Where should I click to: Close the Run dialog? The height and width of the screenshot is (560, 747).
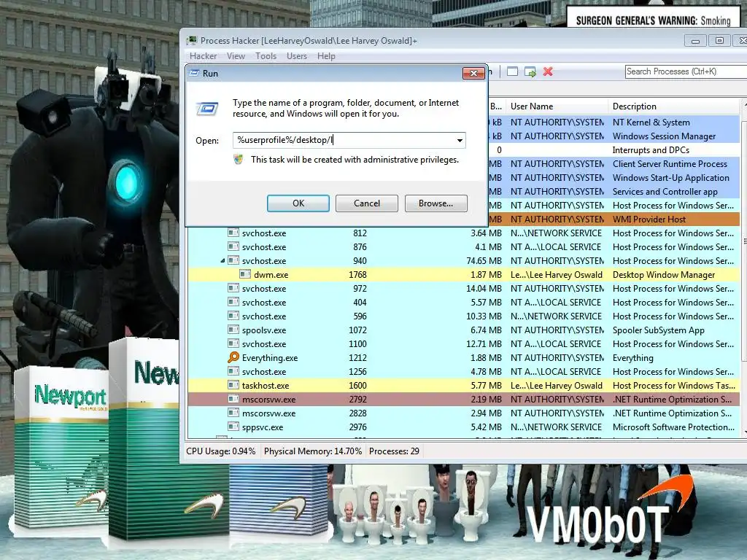click(473, 73)
